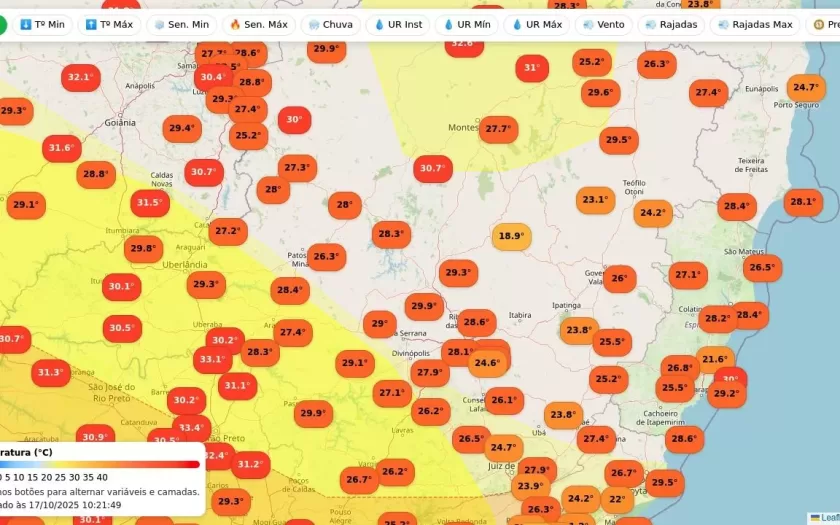Click the 21.6° station marker

tap(715, 360)
